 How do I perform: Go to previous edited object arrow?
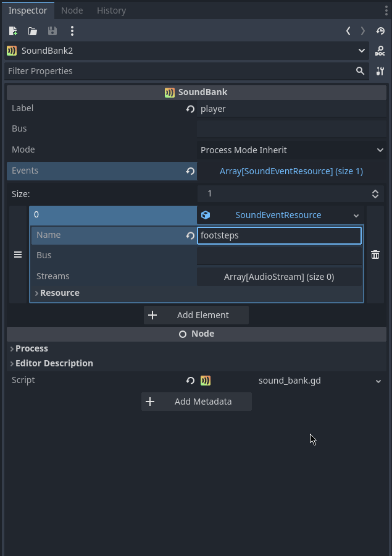click(x=348, y=31)
